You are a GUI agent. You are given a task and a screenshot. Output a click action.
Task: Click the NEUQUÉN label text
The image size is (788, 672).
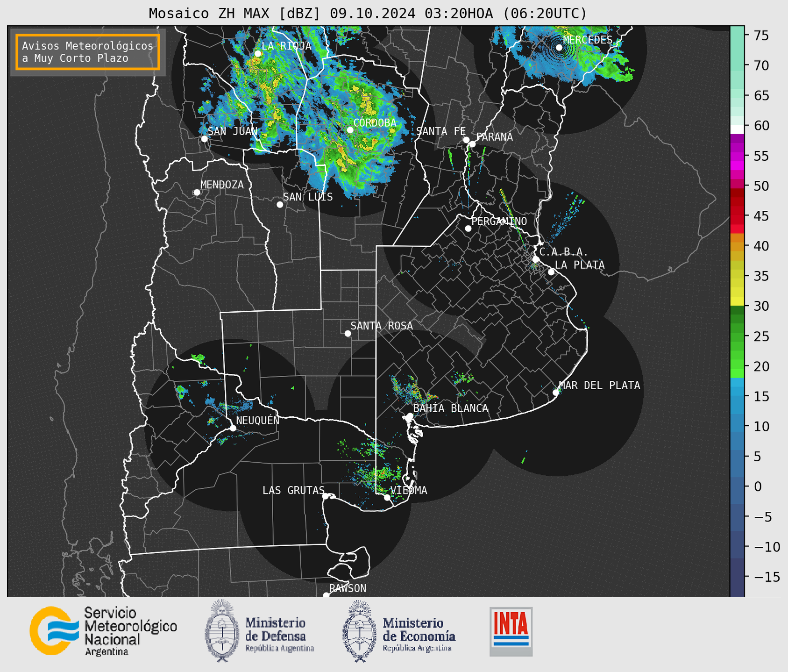click(258, 420)
